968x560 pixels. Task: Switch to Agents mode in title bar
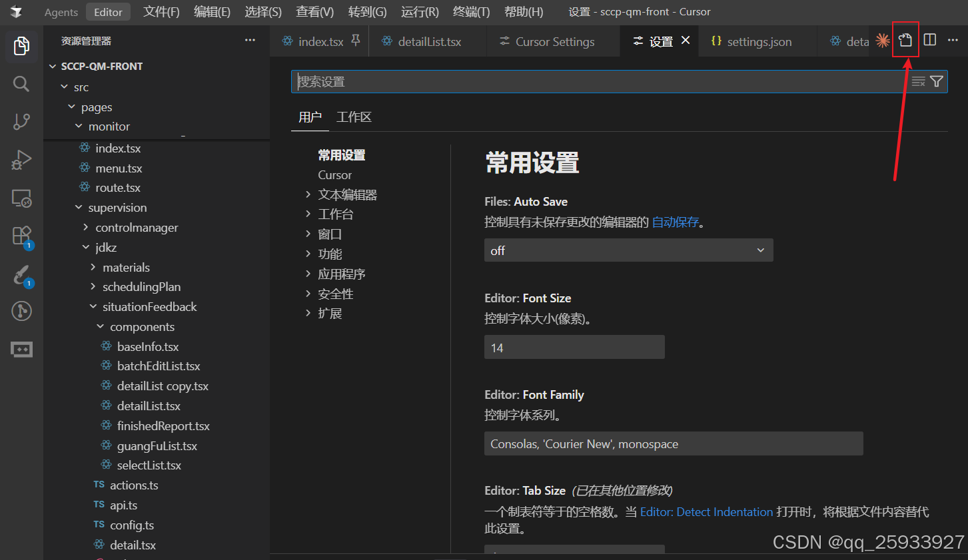pos(61,12)
